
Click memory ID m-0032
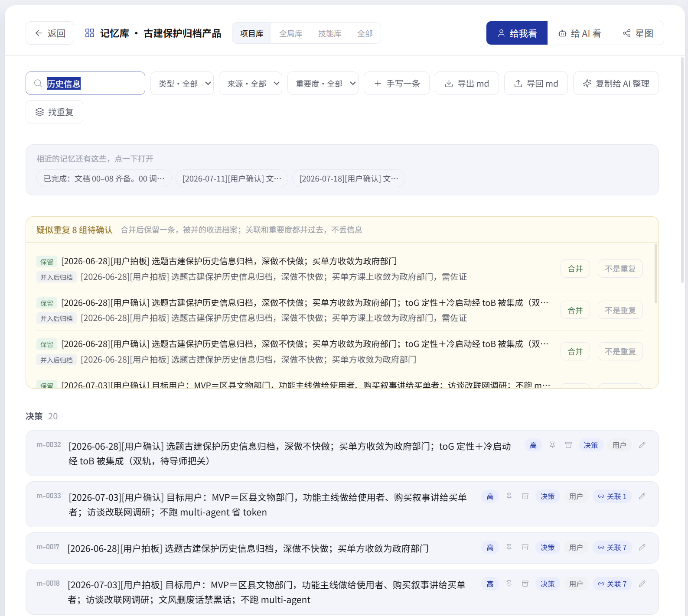[x=49, y=445]
